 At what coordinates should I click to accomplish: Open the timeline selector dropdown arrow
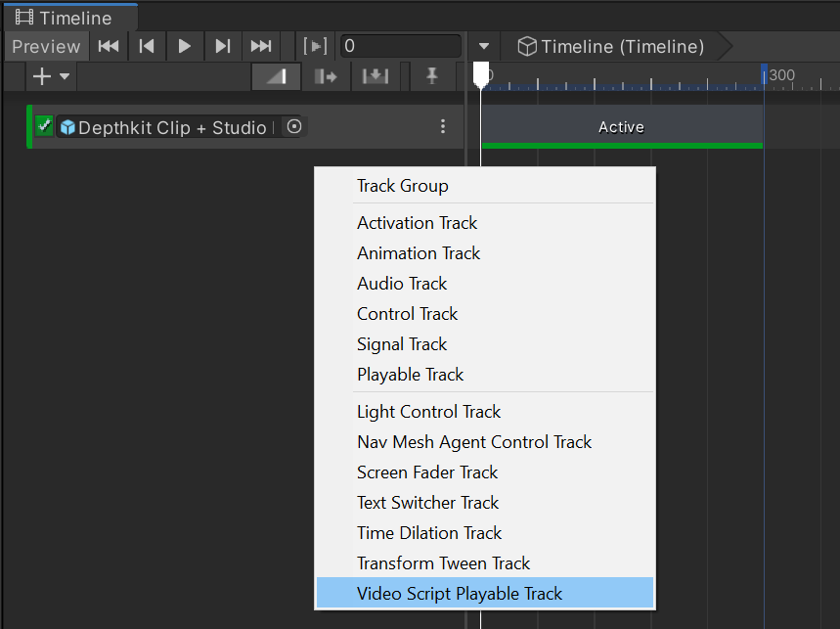click(x=484, y=46)
